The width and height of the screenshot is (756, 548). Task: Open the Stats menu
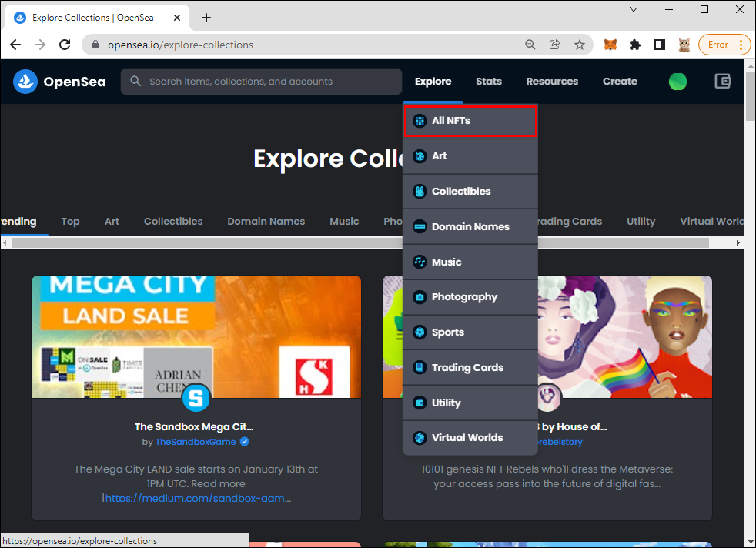pos(488,82)
